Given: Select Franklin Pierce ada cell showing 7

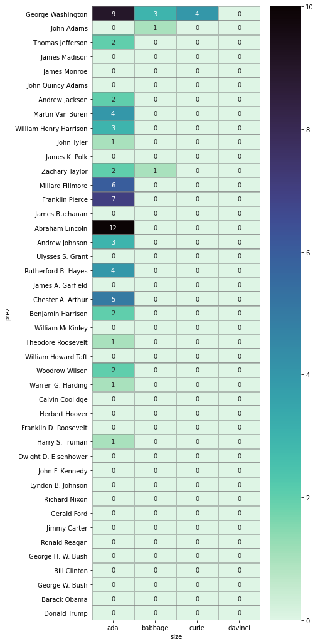Looking at the screenshot, I should (114, 199).
